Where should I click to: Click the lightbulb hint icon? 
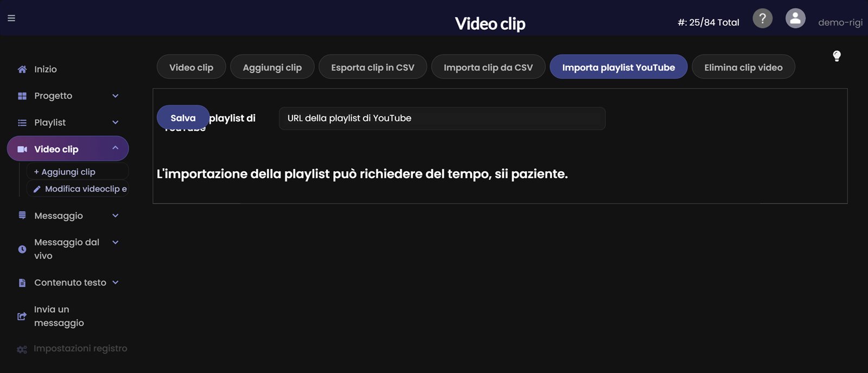click(x=837, y=56)
